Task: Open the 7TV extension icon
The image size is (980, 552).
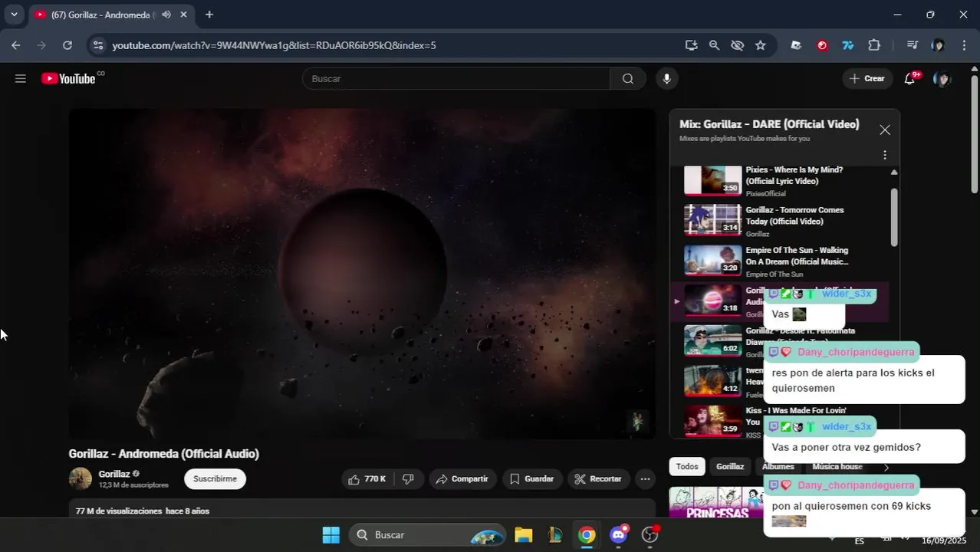Action: (848, 45)
